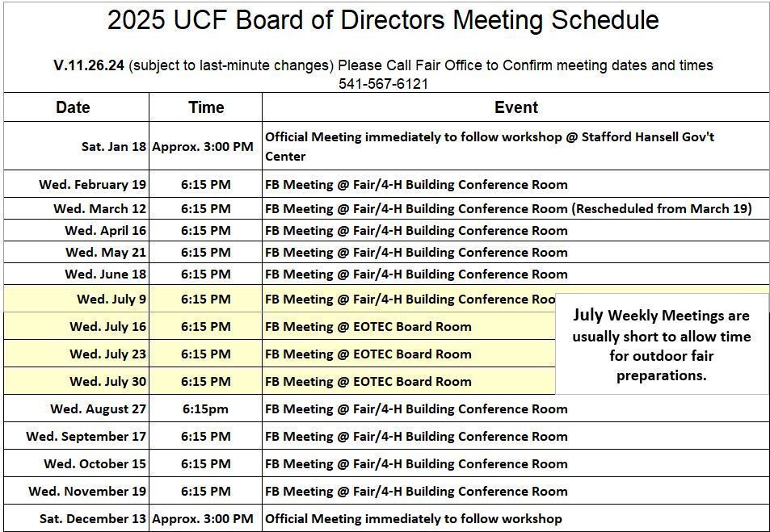Click the Wed. November 19 date cell
The height and width of the screenshot is (532, 770).
point(87,491)
